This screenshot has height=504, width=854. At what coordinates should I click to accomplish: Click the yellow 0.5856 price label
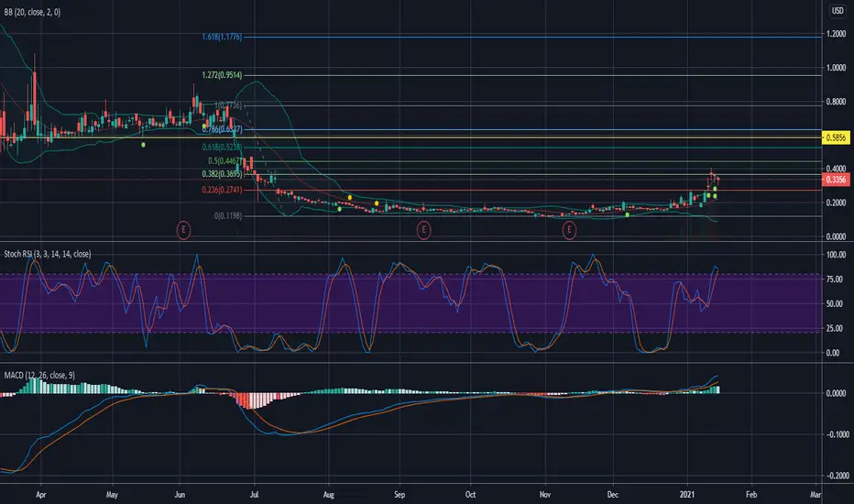click(x=836, y=137)
